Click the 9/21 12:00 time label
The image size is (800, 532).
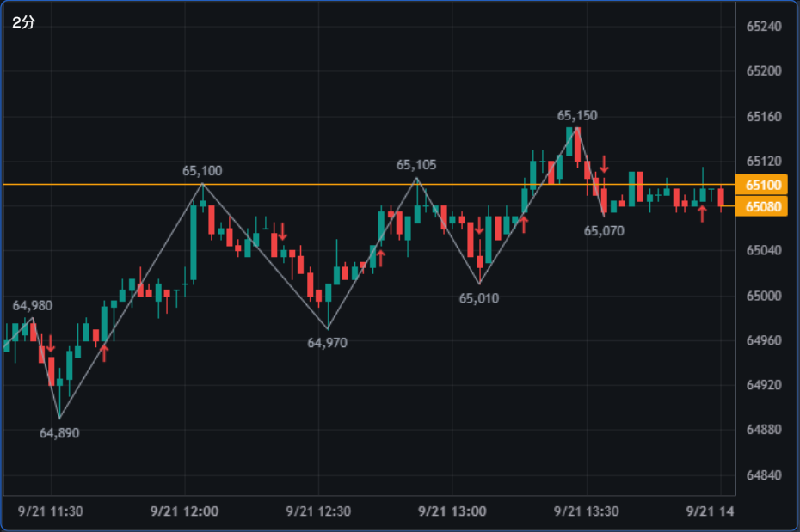tap(184, 511)
